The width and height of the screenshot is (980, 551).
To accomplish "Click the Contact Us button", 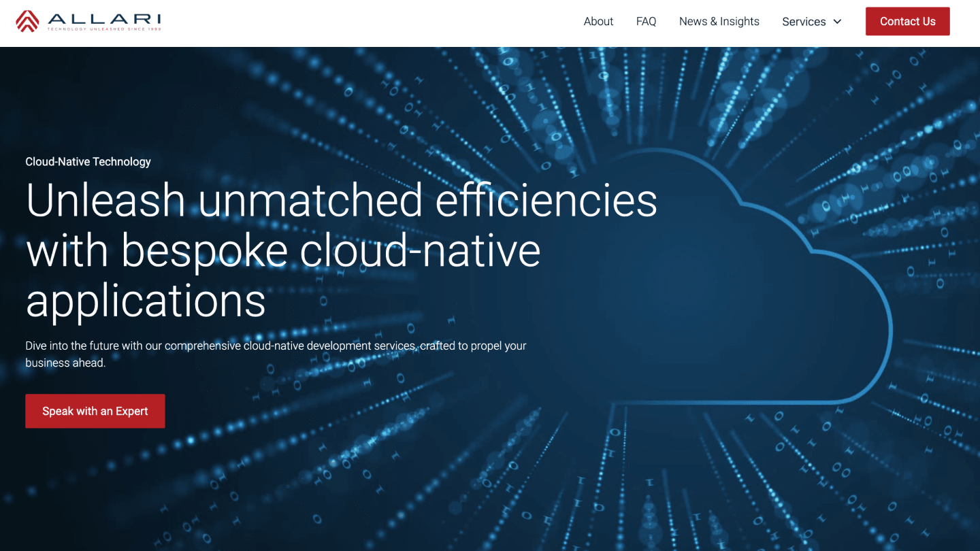I will tap(907, 21).
